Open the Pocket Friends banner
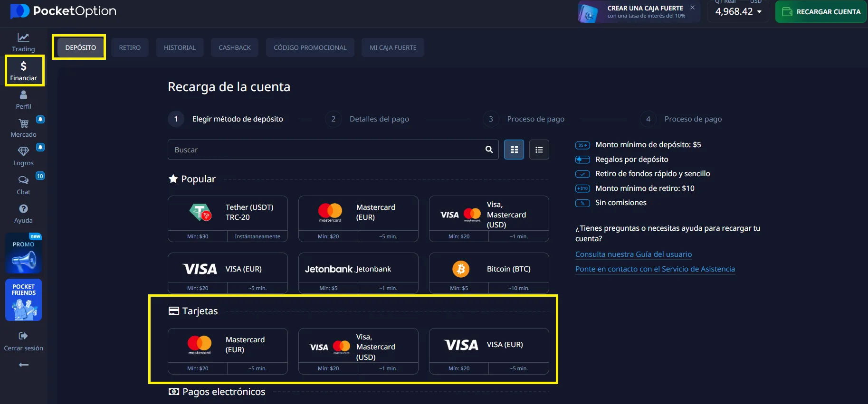 click(x=24, y=300)
